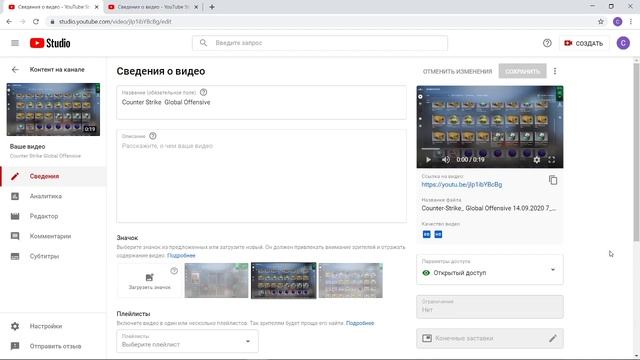The image size is (640, 360).
Task: Go back to Контент на канале arrow
Action: pos(15,70)
